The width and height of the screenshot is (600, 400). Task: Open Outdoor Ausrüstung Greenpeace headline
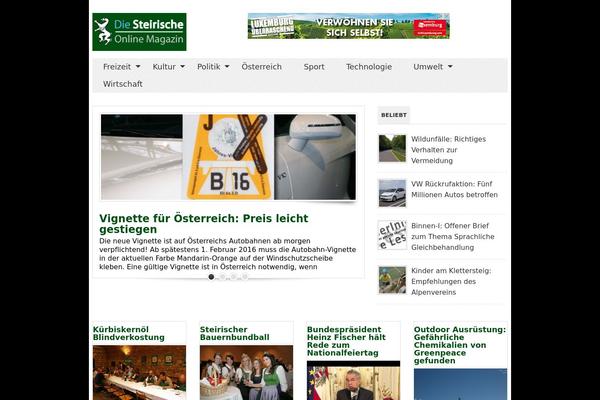tap(460, 345)
